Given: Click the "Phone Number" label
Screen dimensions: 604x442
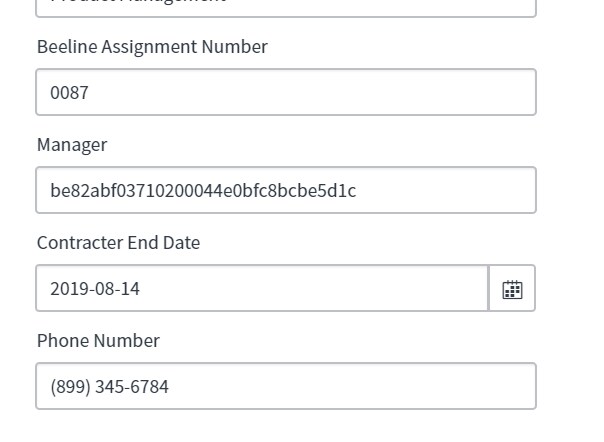Looking at the screenshot, I should (x=98, y=341).
